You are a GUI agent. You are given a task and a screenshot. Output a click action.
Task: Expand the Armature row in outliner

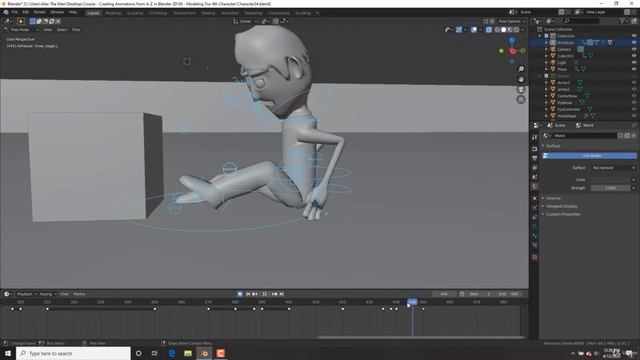point(547,42)
